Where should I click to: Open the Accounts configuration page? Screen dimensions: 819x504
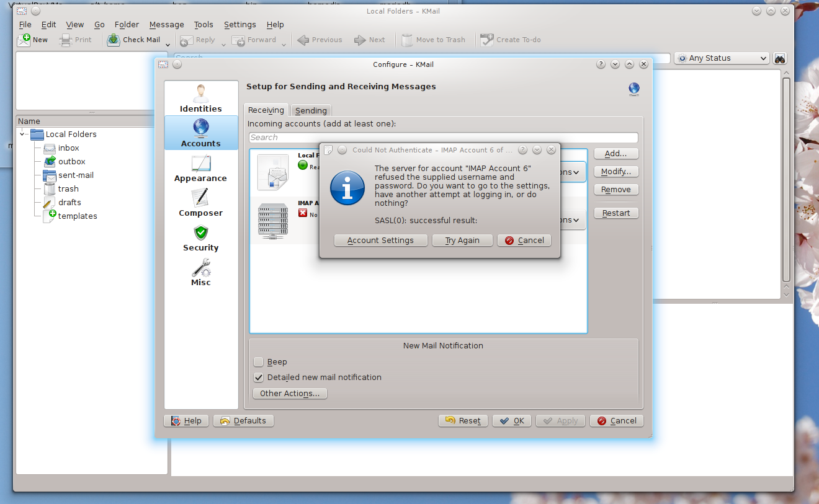(200, 133)
